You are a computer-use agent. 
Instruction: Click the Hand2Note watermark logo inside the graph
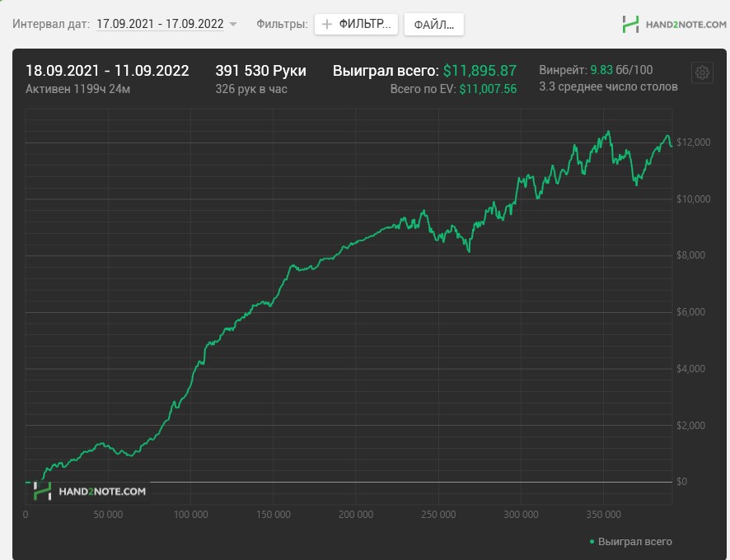(x=91, y=492)
